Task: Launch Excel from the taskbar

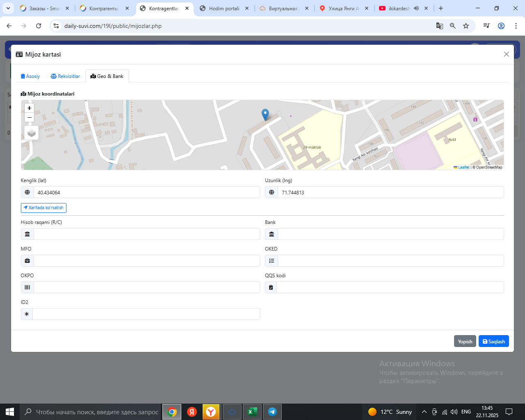Action: click(252, 412)
